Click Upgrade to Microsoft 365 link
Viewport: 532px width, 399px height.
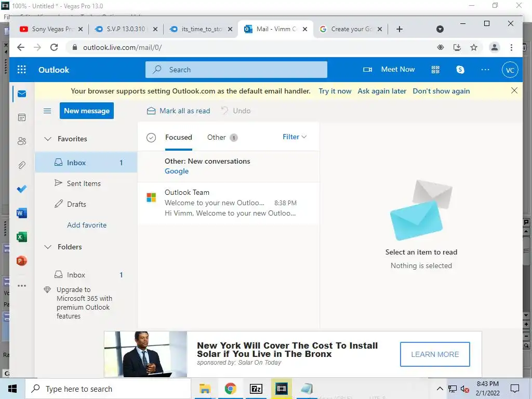pos(84,303)
